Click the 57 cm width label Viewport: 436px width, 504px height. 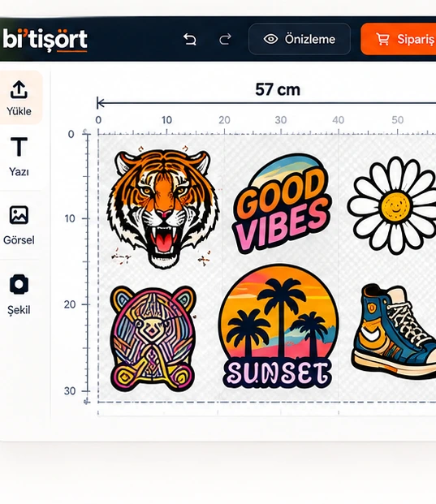pyautogui.click(x=278, y=89)
